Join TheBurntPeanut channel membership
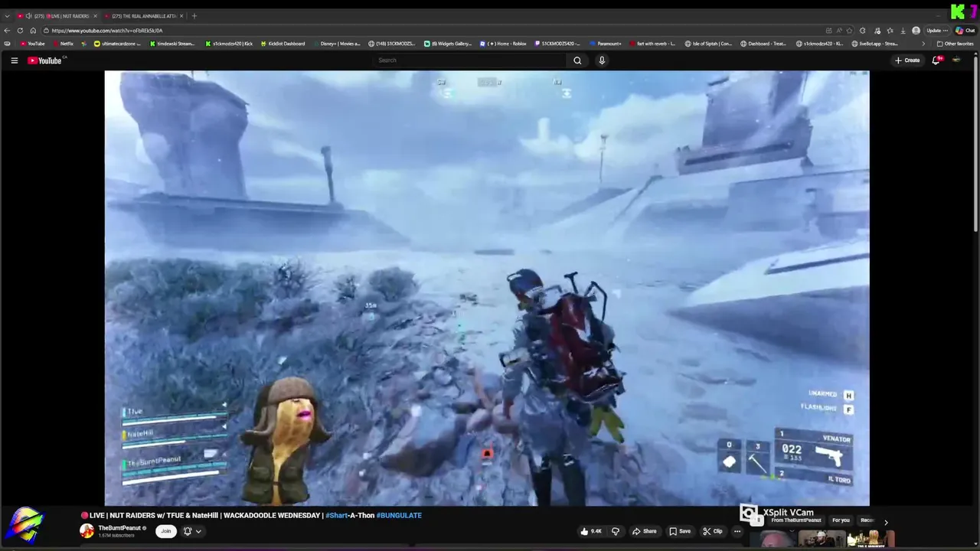 point(165,531)
